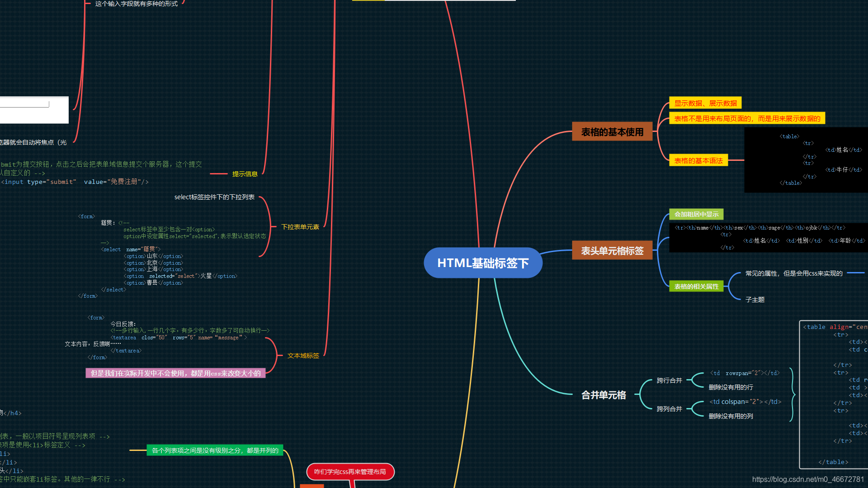Select the 文本域标签 node
This screenshot has height=488, width=868.
pyautogui.click(x=303, y=356)
